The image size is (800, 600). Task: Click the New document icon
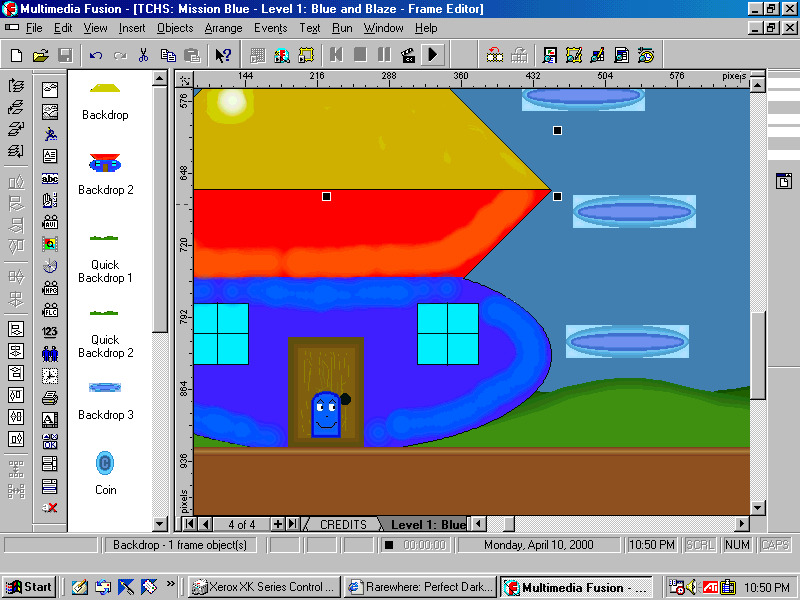click(17, 55)
